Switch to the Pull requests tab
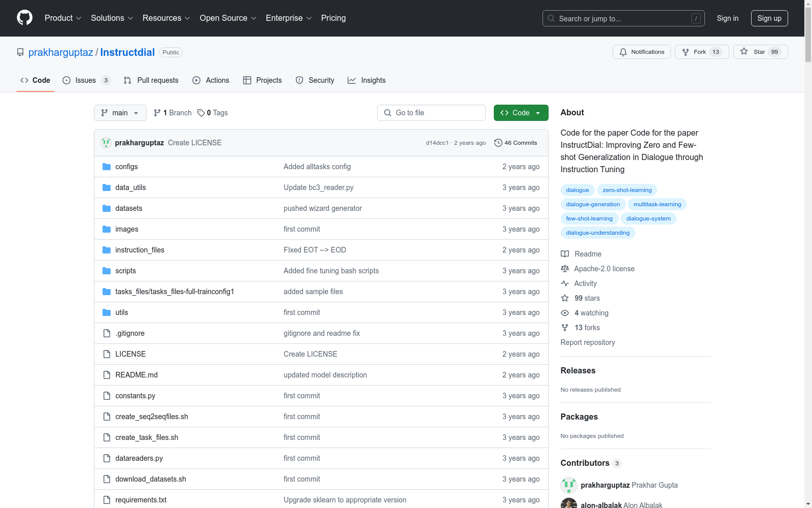 pos(151,80)
